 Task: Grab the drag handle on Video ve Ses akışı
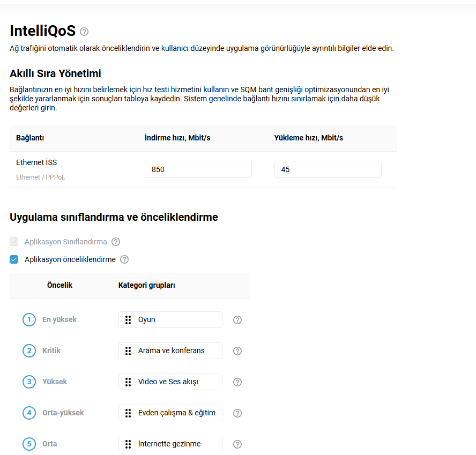point(128,382)
